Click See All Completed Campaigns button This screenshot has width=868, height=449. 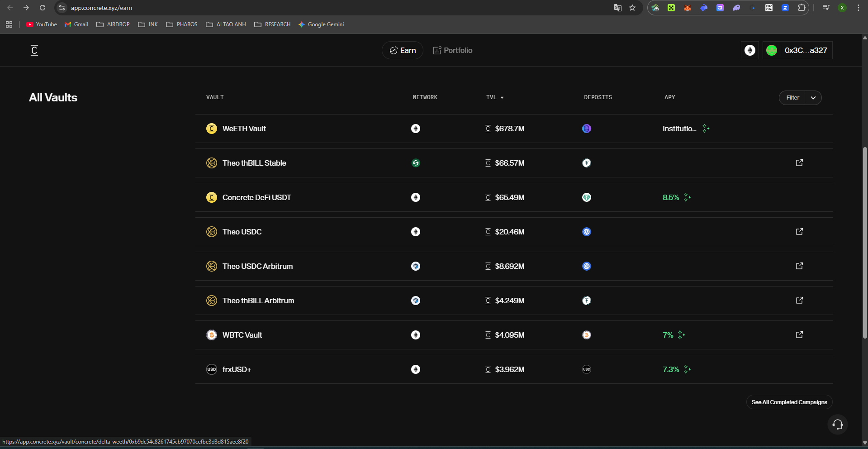click(x=789, y=402)
